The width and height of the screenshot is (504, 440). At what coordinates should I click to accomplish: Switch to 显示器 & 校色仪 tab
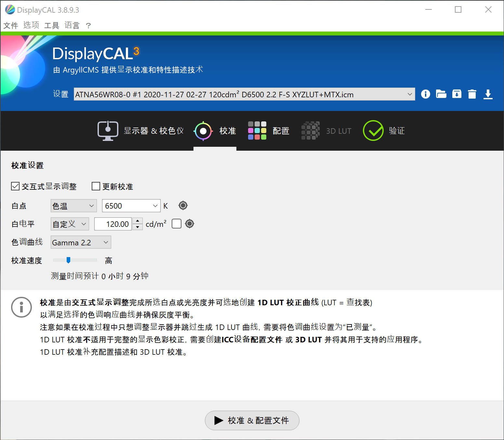[140, 131]
